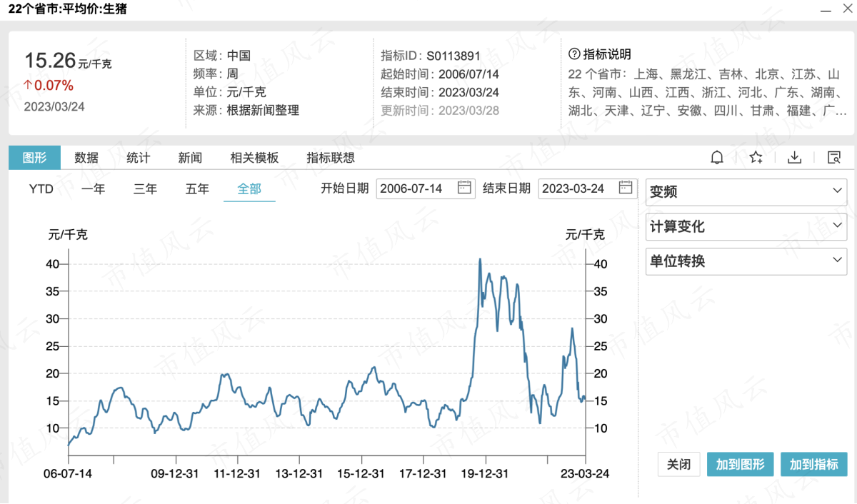Click the bell alert icon

[717, 158]
